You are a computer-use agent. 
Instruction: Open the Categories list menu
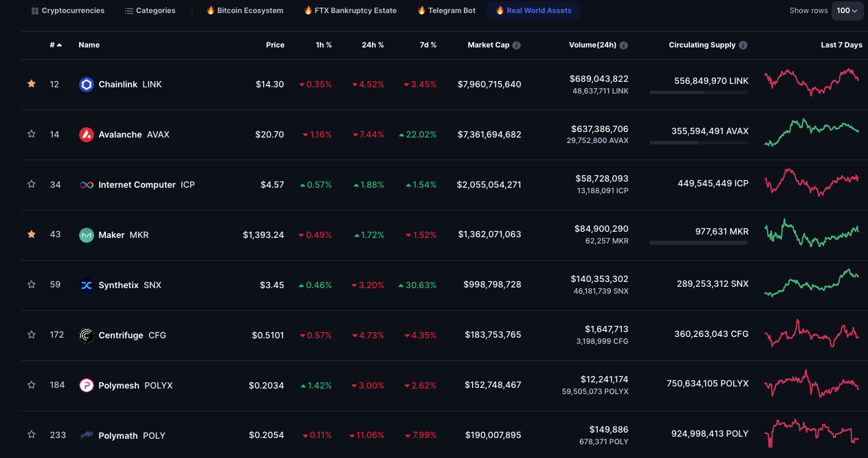pos(150,11)
